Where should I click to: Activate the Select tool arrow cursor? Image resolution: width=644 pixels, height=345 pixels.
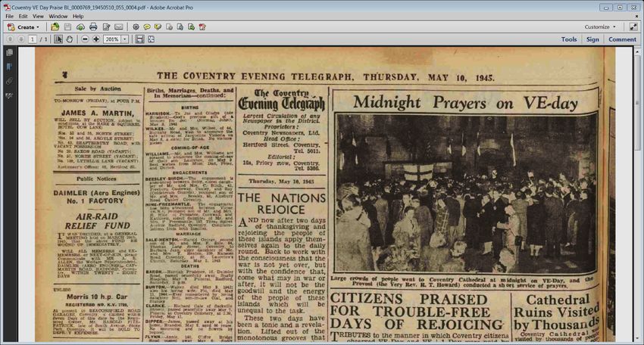pos(58,39)
